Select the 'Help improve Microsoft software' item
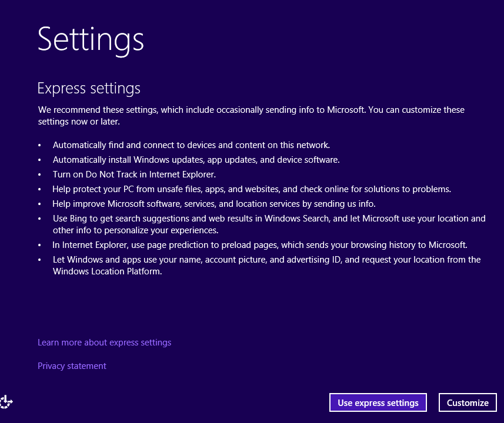504x423 pixels. [213, 203]
